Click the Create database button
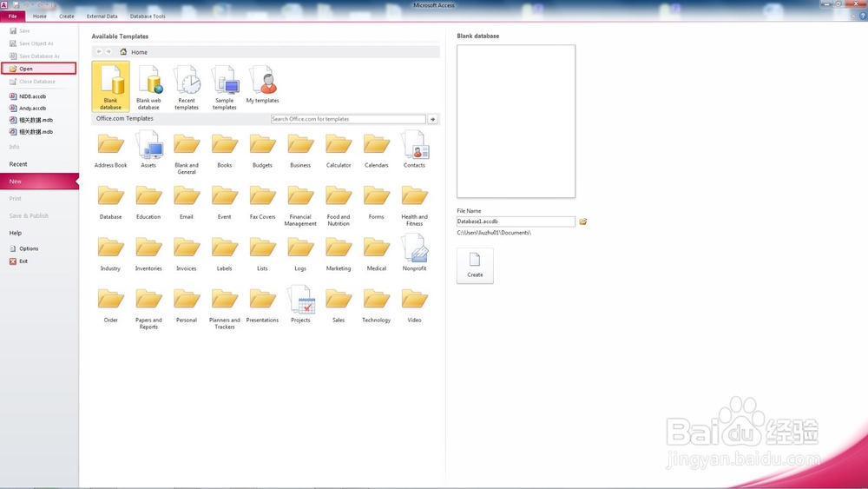Screen dimensions: 868x489 tap(475, 266)
